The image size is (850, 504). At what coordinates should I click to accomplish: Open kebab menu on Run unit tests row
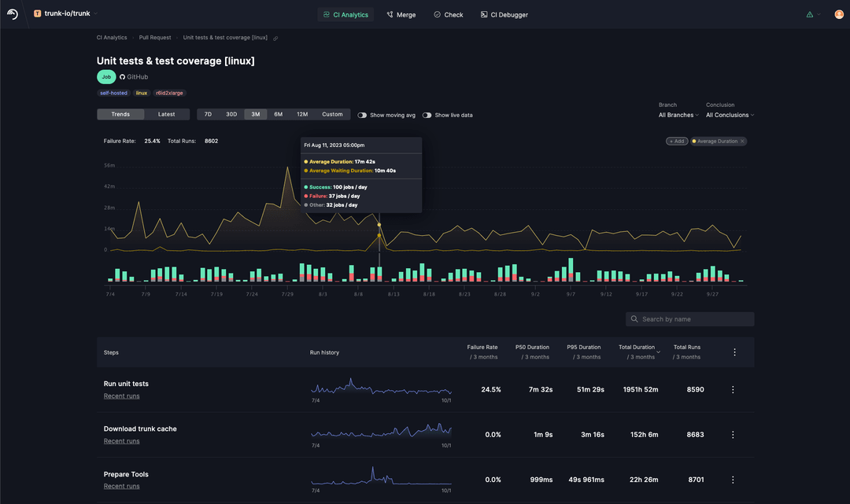click(733, 389)
